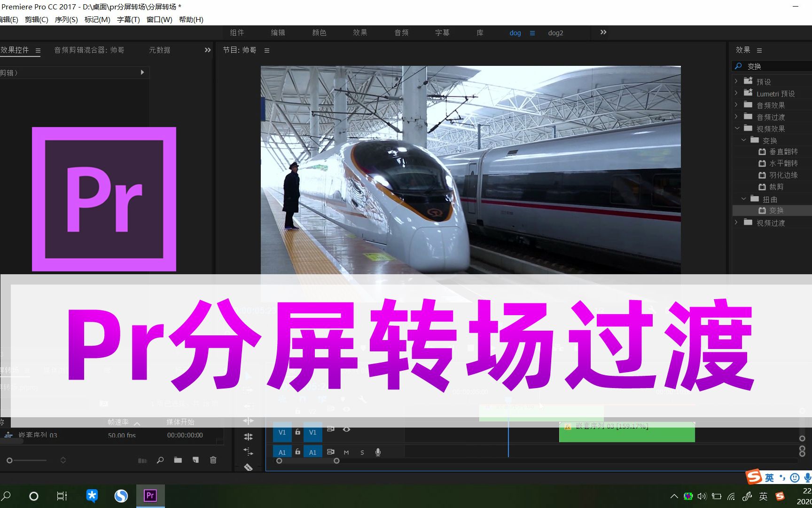
Task: Open the 效果控件 panel menu icon
Action: 38,50
